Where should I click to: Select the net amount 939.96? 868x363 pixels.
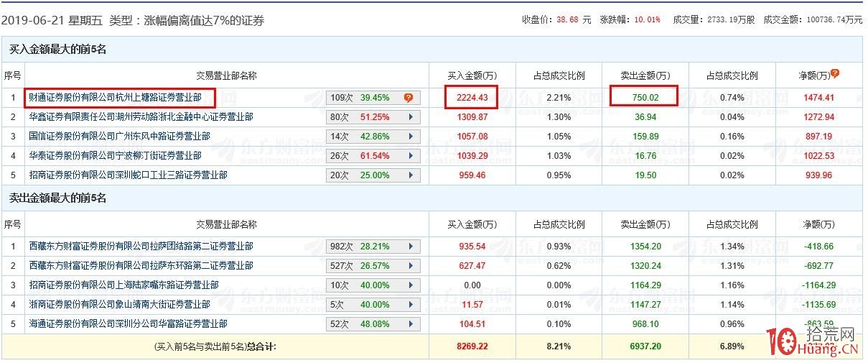(818, 175)
